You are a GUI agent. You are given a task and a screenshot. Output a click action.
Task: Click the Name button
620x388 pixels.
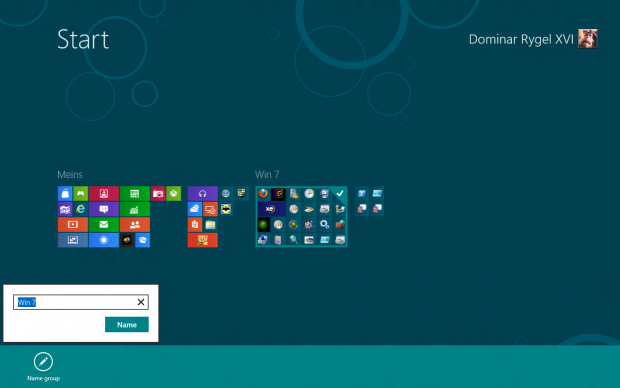pyautogui.click(x=127, y=324)
